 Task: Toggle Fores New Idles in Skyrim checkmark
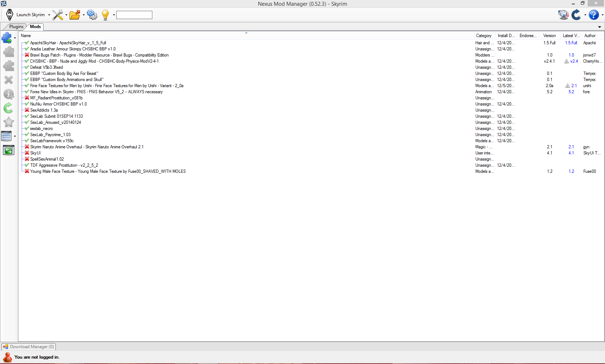point(27,92)
